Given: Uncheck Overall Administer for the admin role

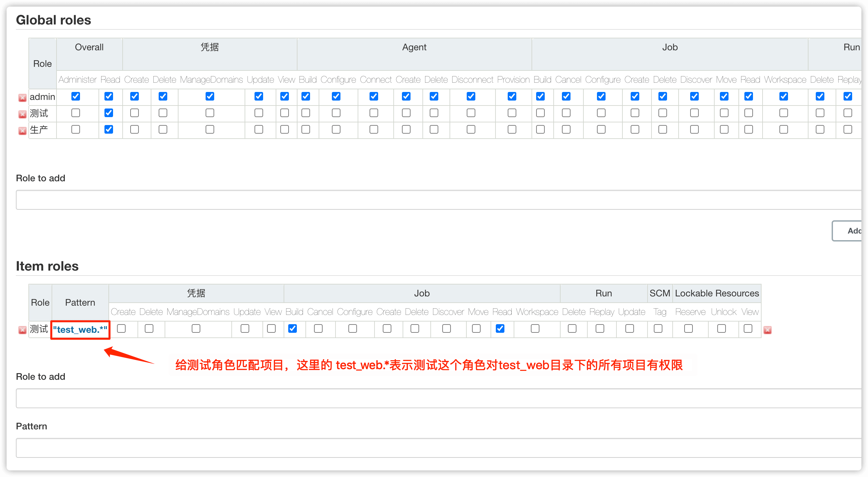Looking at the screenshot, I should point(76,96).
